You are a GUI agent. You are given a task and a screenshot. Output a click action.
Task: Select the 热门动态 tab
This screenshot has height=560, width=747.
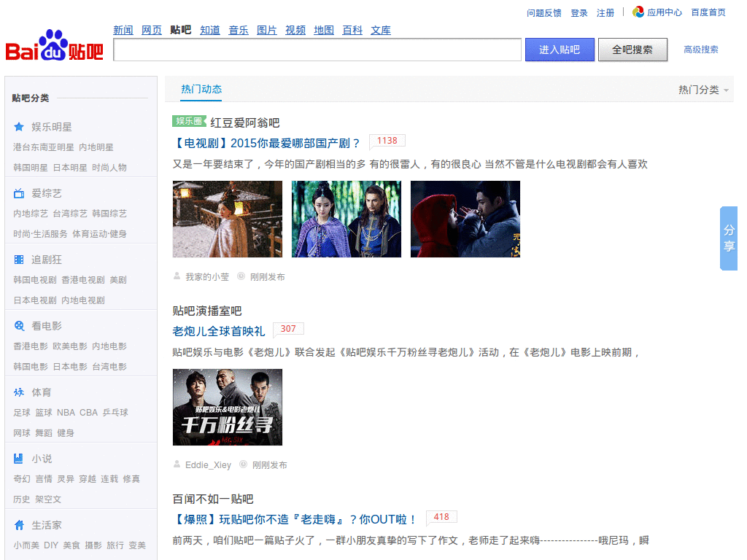[x=201, y=88]
